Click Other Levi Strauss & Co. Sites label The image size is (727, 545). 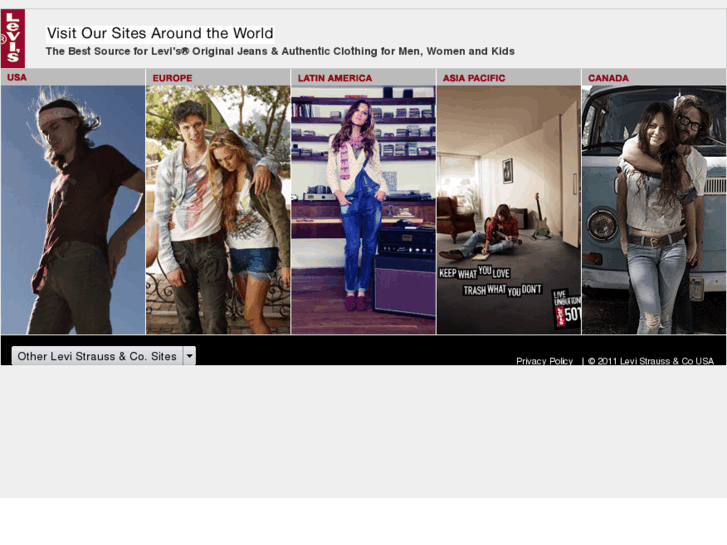[97, 356]
